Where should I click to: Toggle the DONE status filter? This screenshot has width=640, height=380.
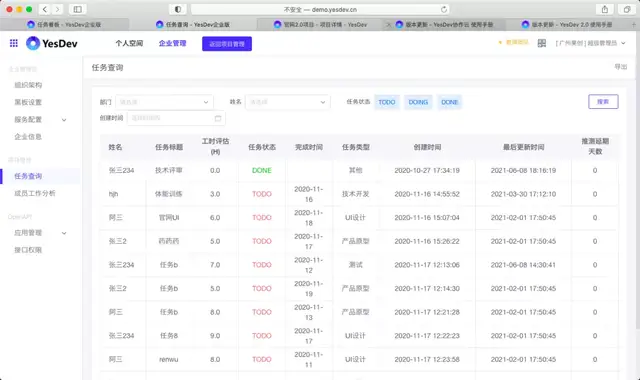point(449,102)
